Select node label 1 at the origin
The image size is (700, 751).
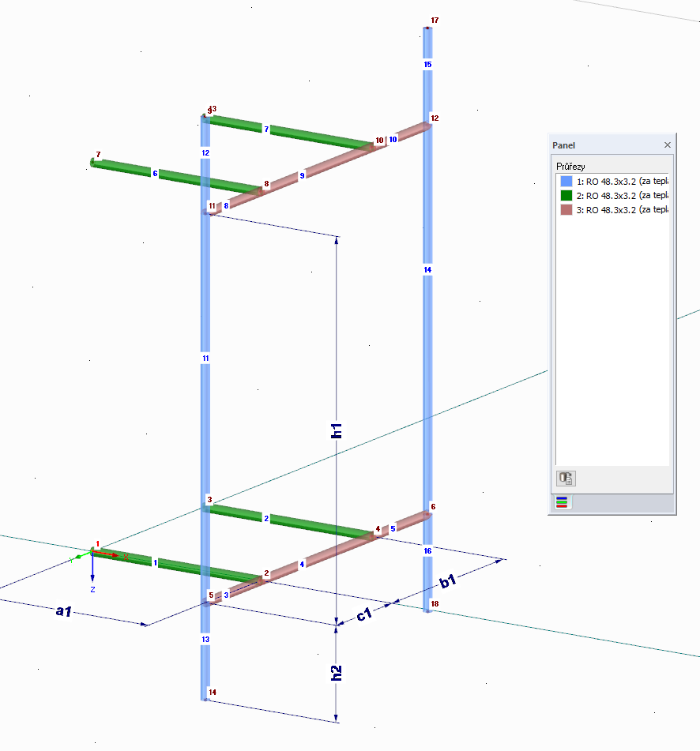click(x=97, y=544)
